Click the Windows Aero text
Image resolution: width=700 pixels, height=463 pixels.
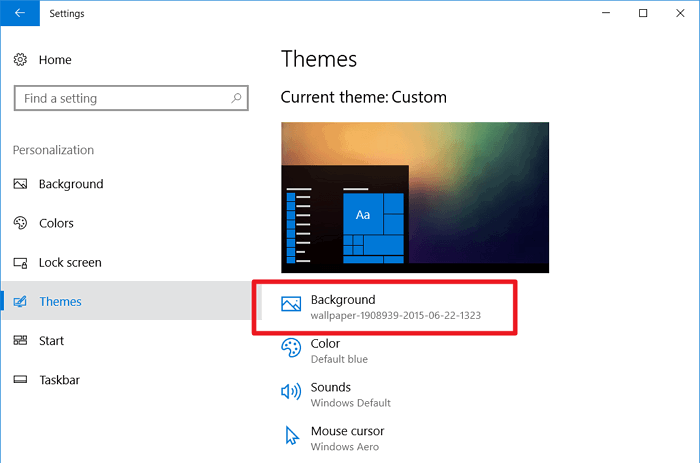[345, 446]
